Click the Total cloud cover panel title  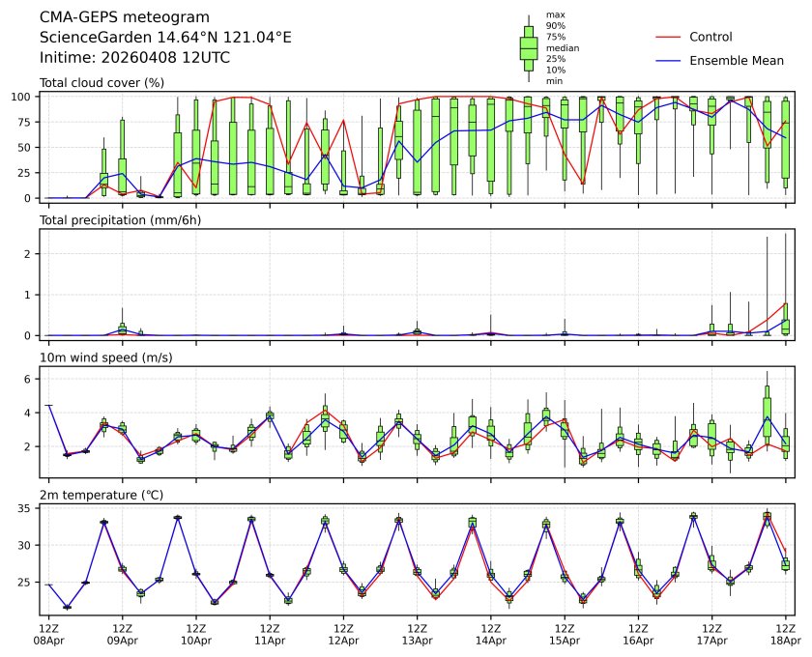tap(101, 83)
